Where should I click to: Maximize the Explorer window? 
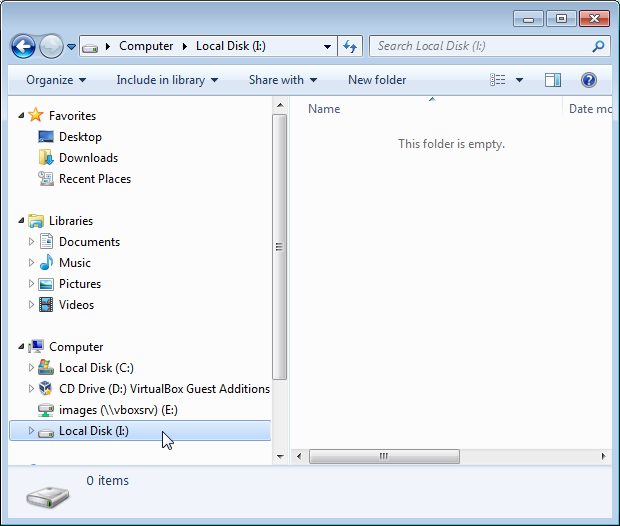(561, 19)
